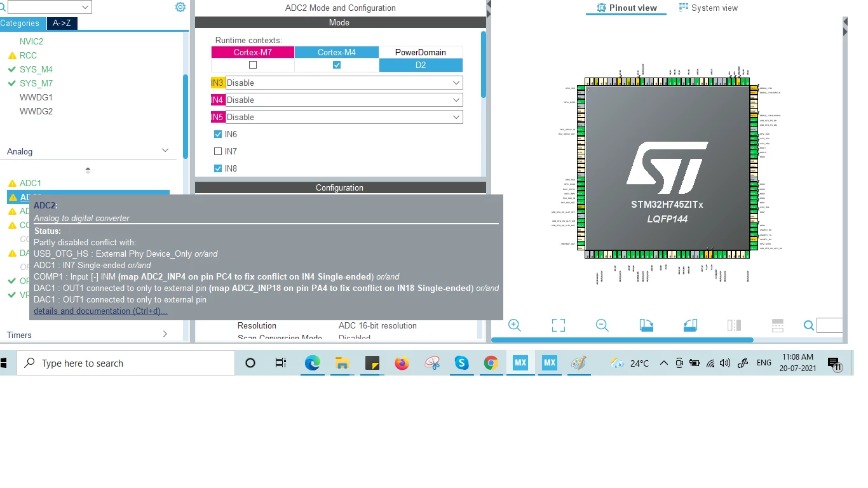Screen dimensions: 868x488
Task: Select SYS_M4 in the peripheral list
Action: tap(36, 69)
